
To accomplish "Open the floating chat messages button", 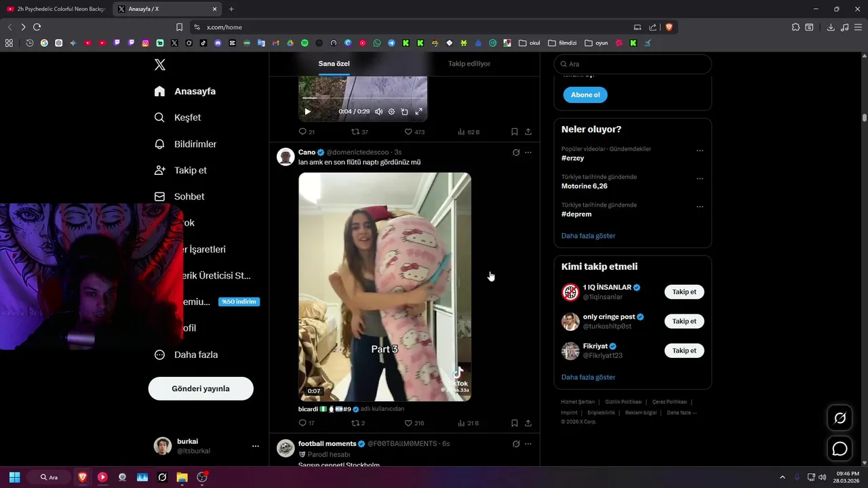I will [840, 449].
